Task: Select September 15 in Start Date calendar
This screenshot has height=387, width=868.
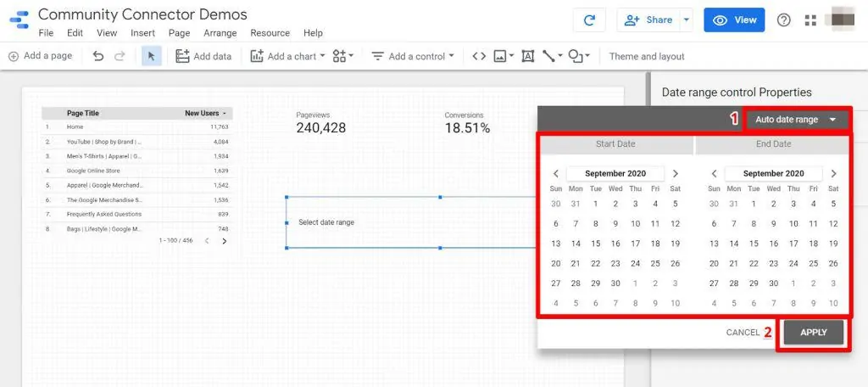Action: (x=596, y=244)
